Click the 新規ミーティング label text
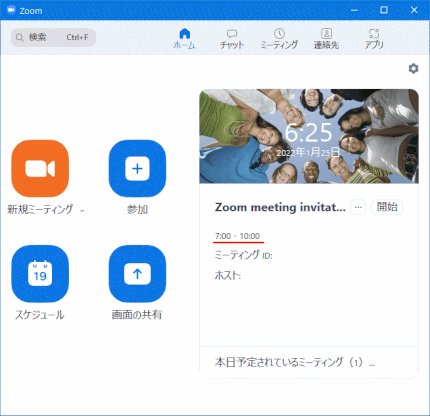This screenshot has height=416, width=430. pyautogui.click(x=40, y=209)
